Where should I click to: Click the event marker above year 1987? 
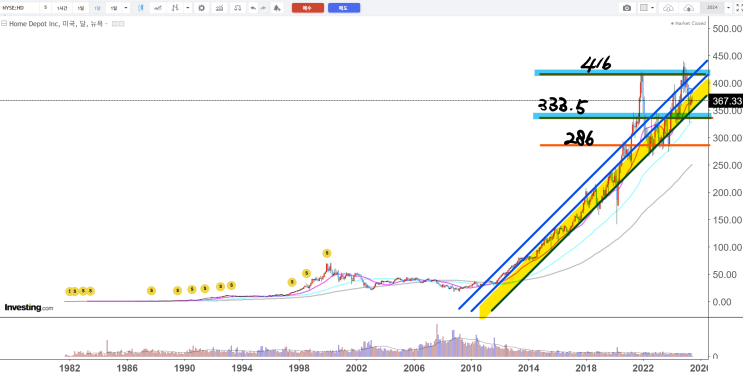[151, 291]
